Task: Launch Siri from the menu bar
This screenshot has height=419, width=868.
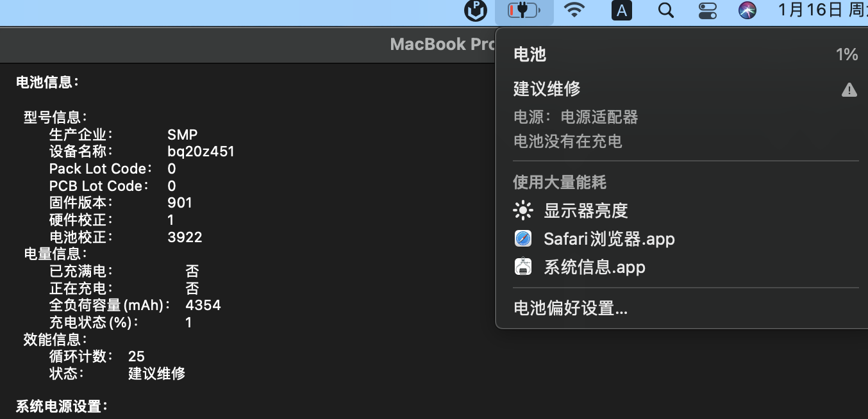Action: point(747,11)
